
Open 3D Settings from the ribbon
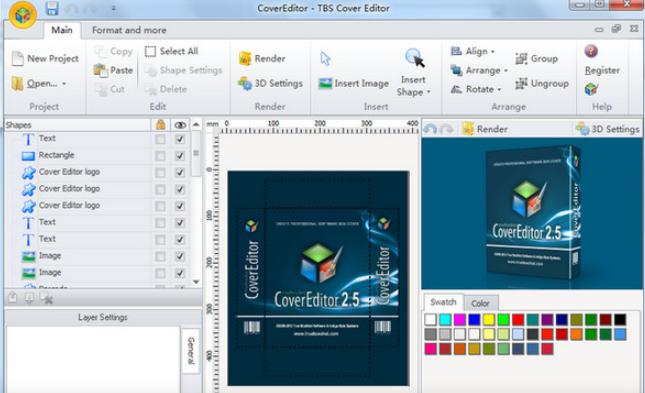[270, 83]
